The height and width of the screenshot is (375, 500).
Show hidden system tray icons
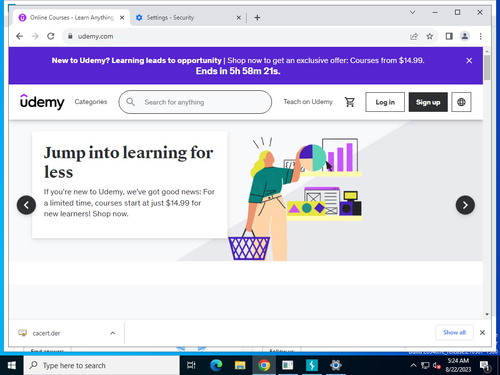413,365
